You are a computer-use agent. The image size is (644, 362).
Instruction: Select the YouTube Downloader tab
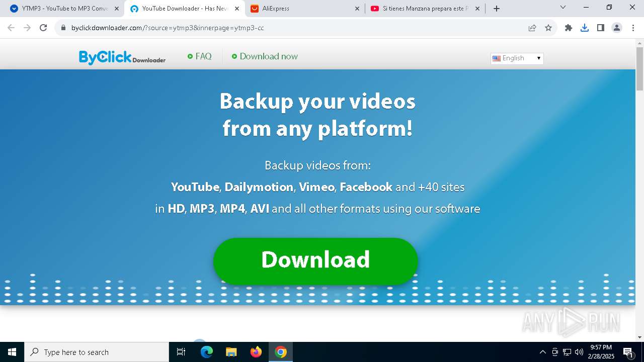(185, 9)
